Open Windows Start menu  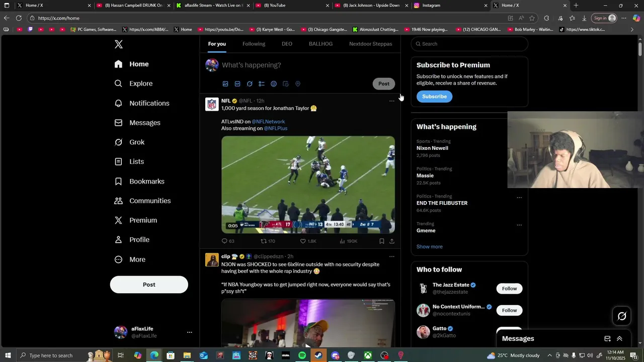click(8, 355)
